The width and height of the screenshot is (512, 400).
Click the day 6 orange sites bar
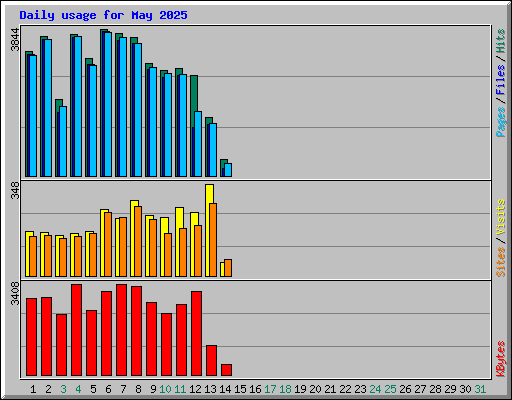pos(108,244)
